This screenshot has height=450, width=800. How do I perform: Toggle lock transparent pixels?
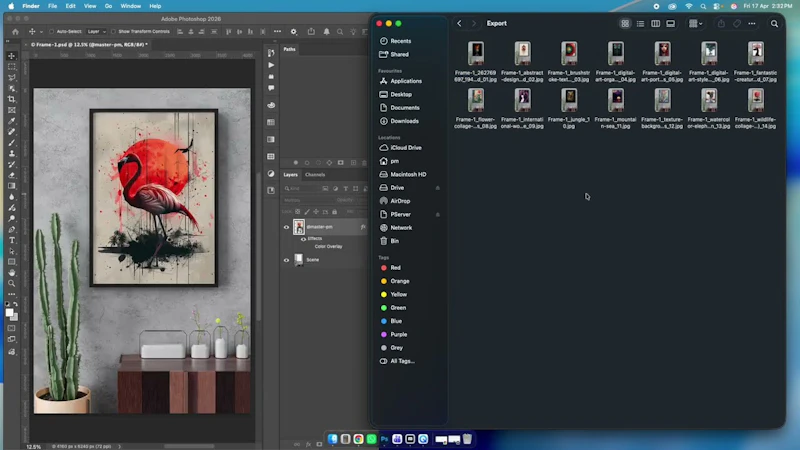point(298,212)
